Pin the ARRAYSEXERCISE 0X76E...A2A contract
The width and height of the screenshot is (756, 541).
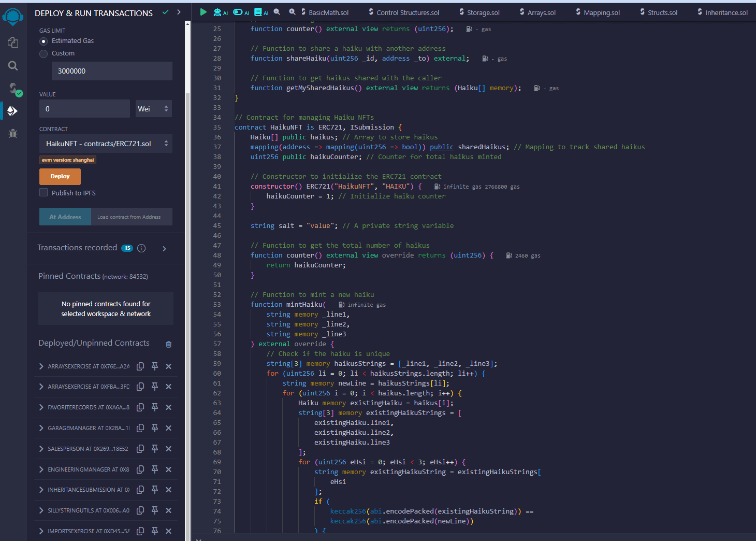pos(154,366)
